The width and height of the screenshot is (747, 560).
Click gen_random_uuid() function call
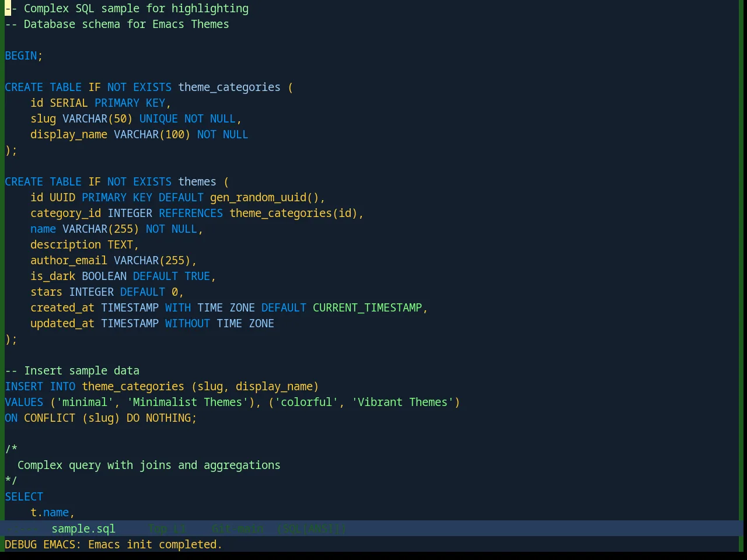tap(264, 198)
